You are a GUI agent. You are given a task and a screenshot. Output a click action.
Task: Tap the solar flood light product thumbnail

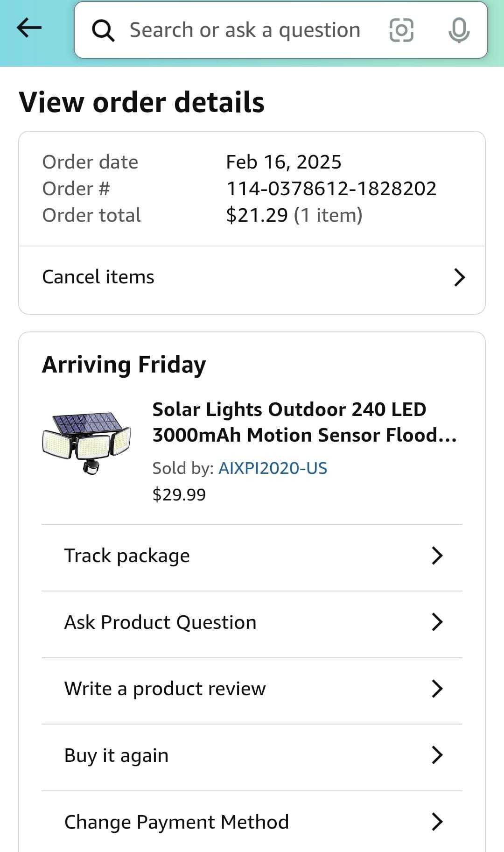(x=87, y=442)
